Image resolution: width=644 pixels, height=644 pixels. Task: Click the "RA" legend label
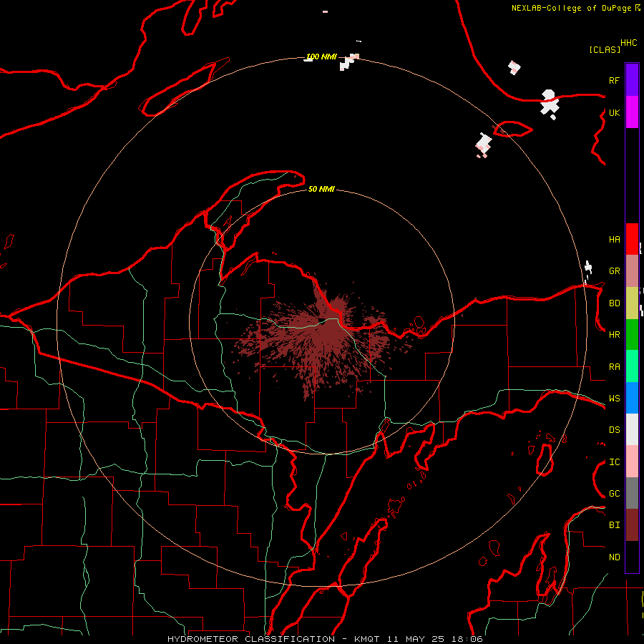(615, 367)
